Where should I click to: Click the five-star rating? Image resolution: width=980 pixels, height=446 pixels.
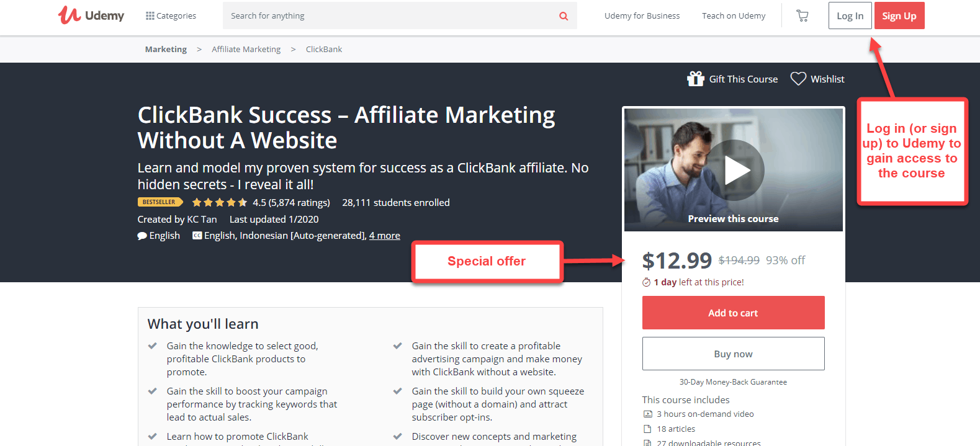pyautogui.click(x=220, y=203)
